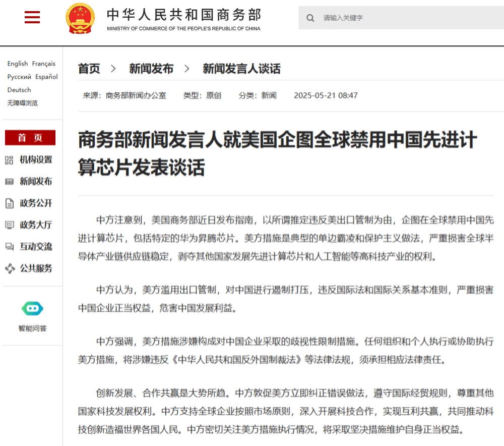
Task: Click the 新闻发布 sidebar icon
Action: coord(9,182)
